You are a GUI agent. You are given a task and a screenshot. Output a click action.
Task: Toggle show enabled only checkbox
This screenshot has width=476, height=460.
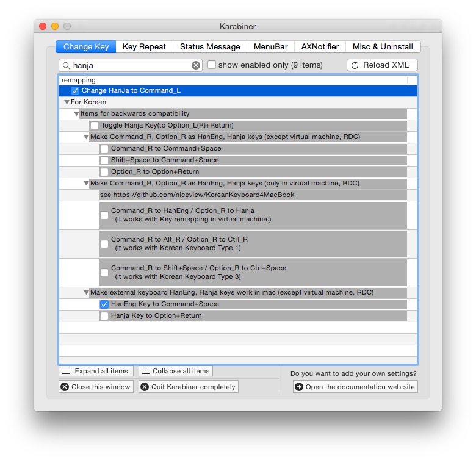click(212, 65)
